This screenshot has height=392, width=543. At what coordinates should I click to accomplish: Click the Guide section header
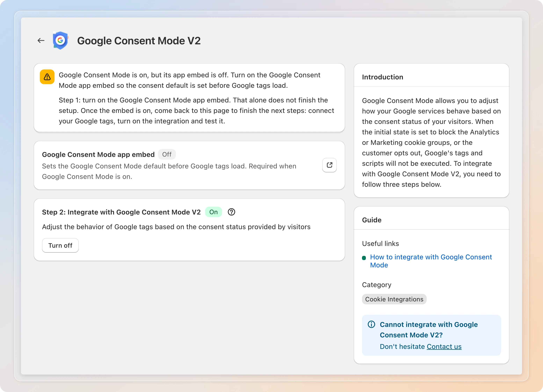point(372,220)
